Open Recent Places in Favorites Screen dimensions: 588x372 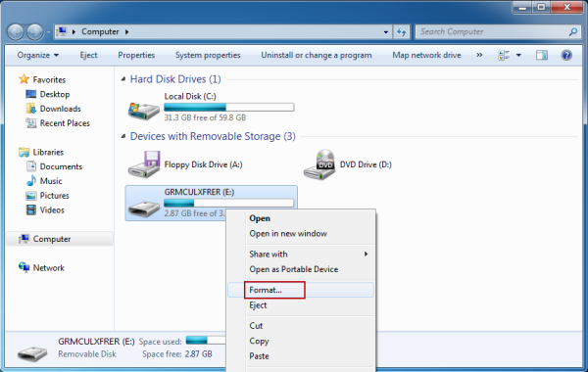65,123
